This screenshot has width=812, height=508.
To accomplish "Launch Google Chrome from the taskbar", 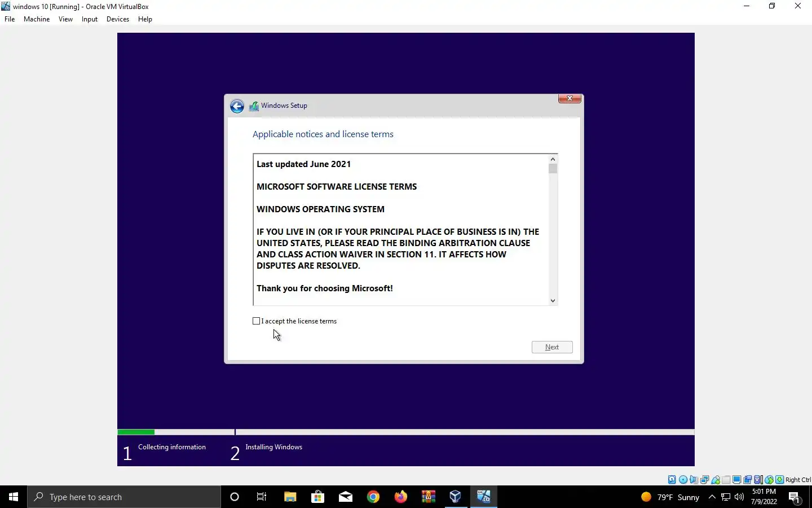I will pyautogui.click(x=373, y=497).
